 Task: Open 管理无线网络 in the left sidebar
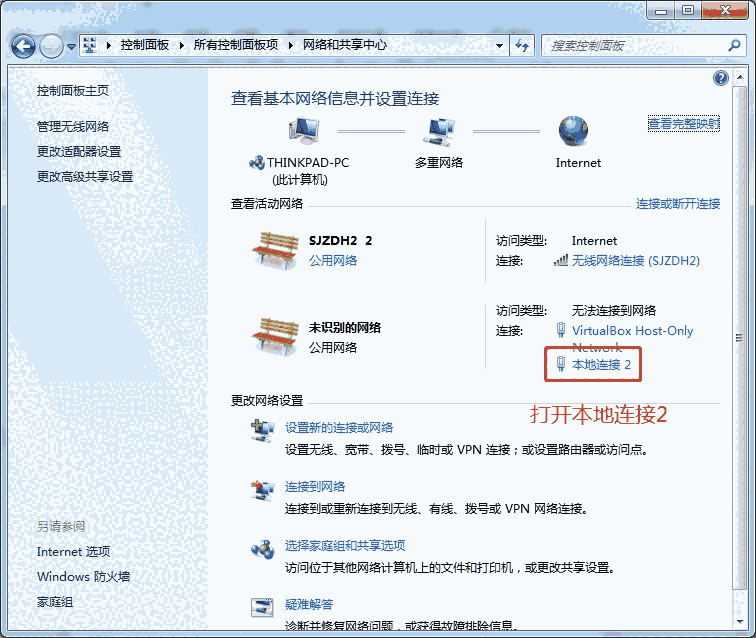73,126
